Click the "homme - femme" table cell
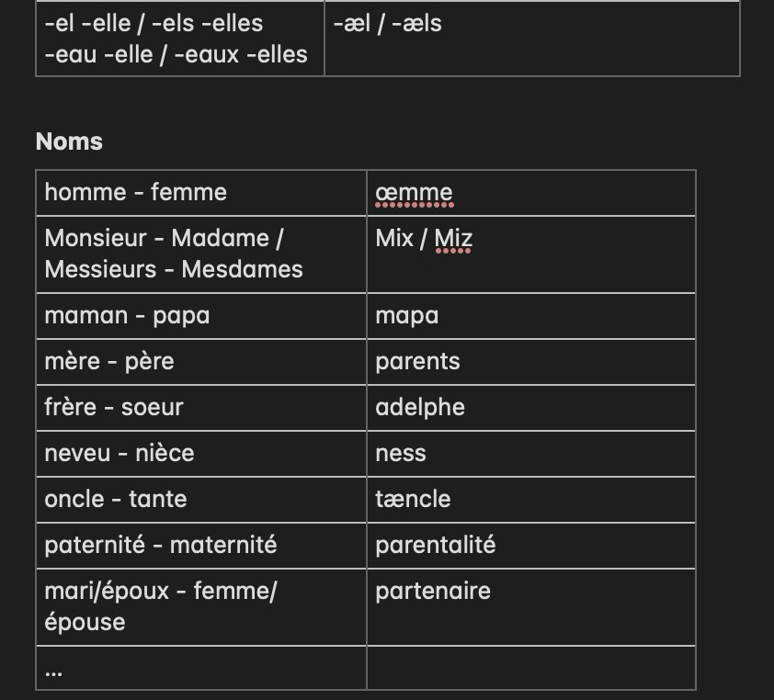The width and height of the screenshot is (774, 700). point(135,192)
